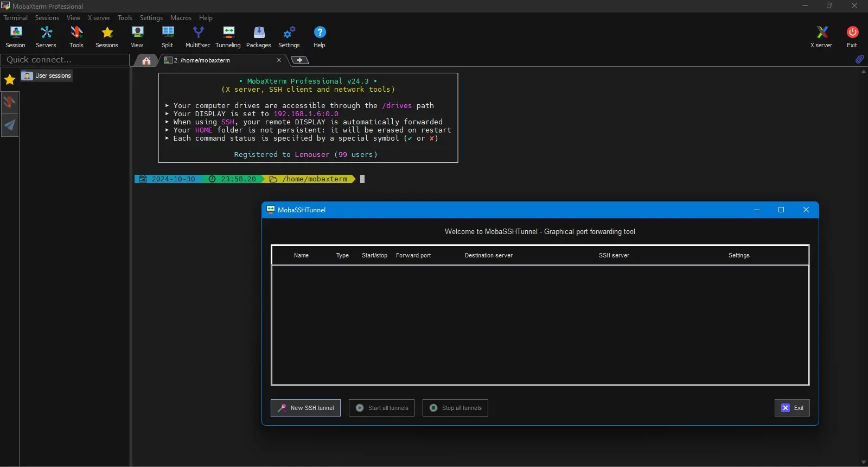Switch to the /home/mobaxterm tab
The width and height of the screenshot is (868, 467).
coord(217,60)
